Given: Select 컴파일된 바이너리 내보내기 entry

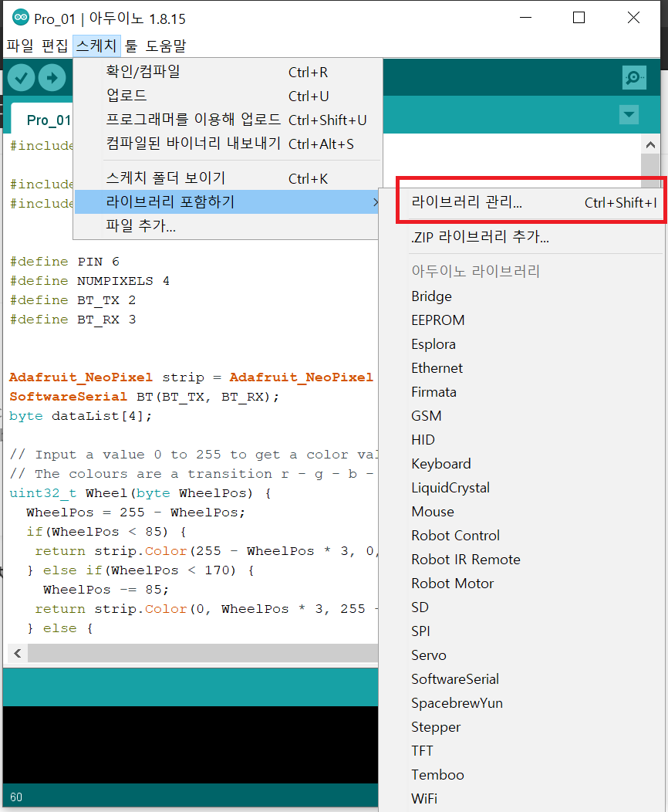Looking at the screenshot, I should click(228, 144).
